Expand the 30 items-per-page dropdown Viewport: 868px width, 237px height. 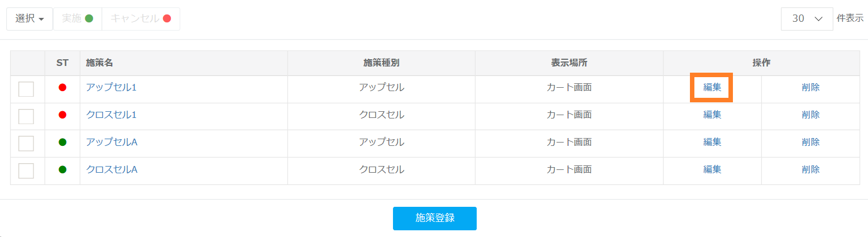807,18
